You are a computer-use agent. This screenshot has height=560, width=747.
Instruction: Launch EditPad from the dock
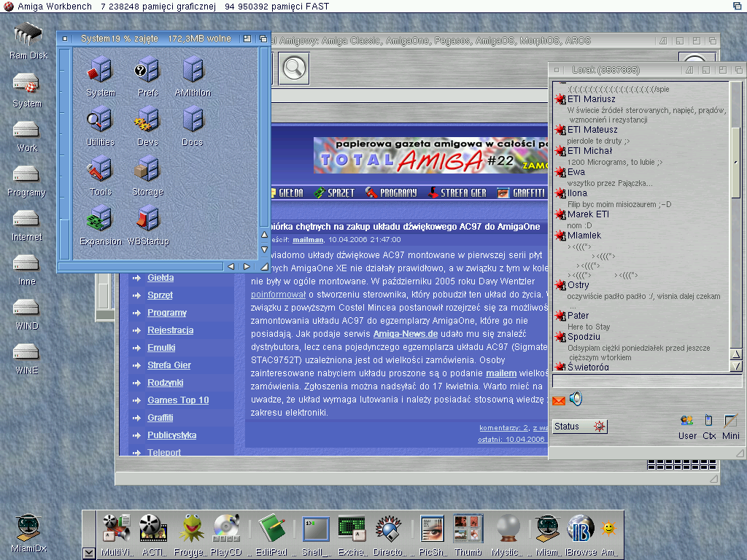[271, 534]
